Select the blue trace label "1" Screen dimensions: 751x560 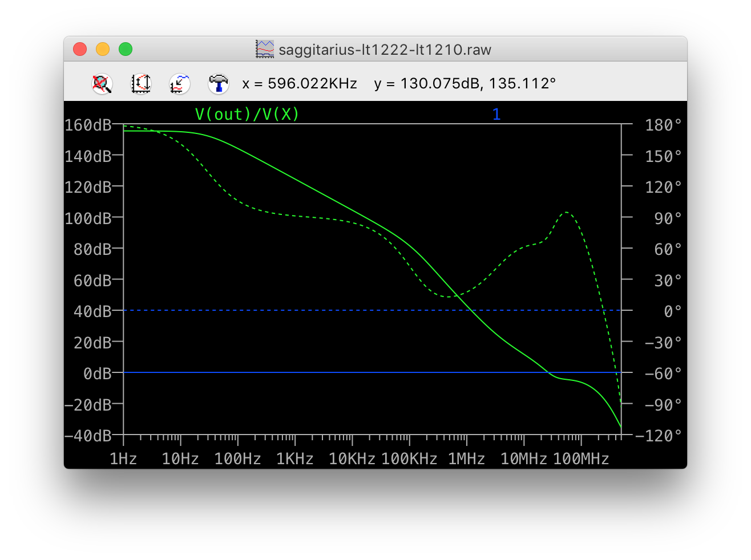[x=496, y=115]
